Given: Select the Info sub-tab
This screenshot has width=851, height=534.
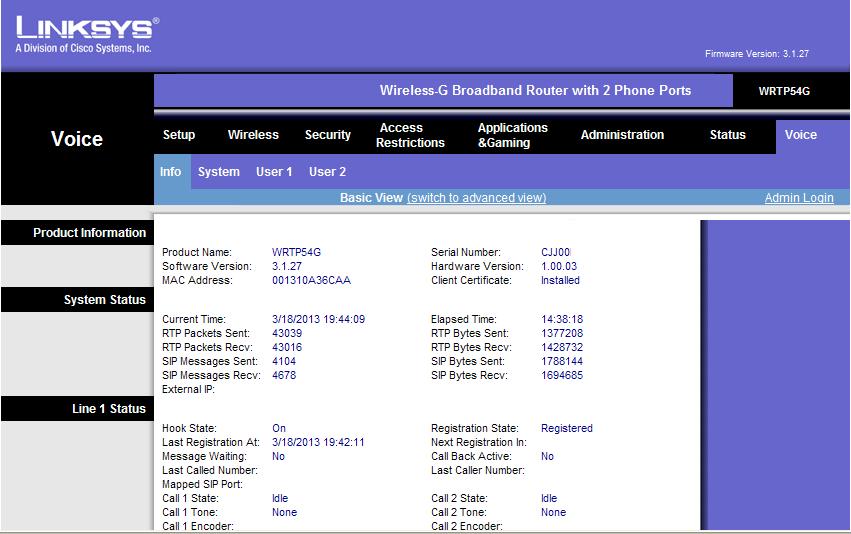Looking at the screenshot, I should click(x=170, y=171).
